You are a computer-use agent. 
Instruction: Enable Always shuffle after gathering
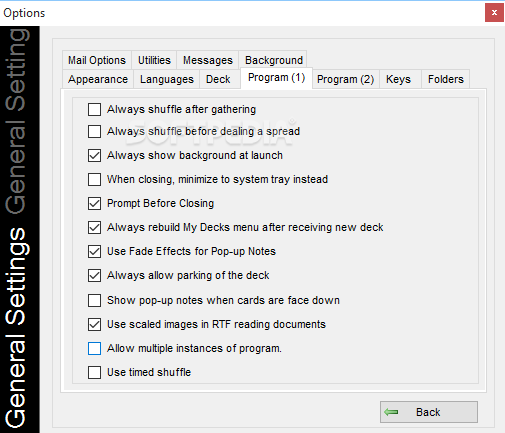[94, 109]
